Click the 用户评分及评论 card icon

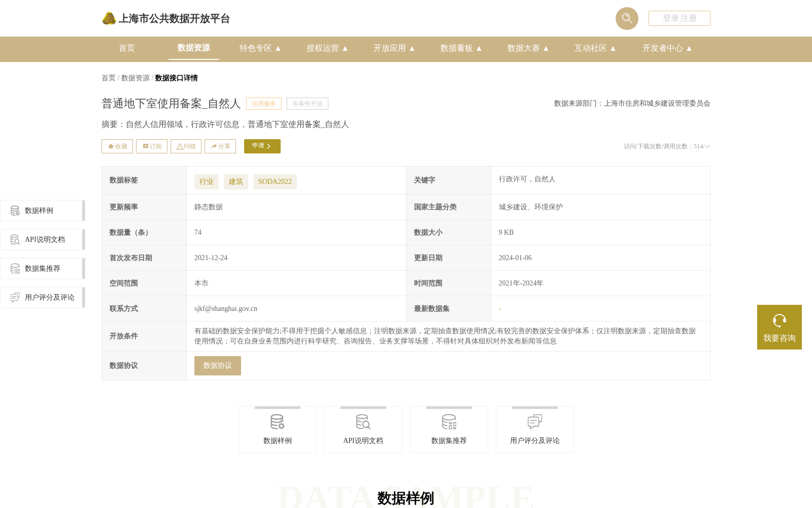[x=535, y=422]
